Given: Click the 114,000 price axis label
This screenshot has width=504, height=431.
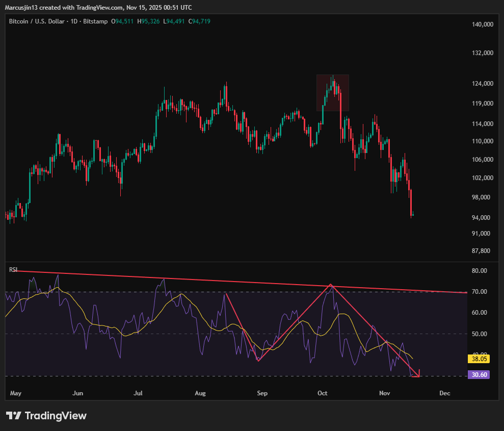Looking at the screenshot, I should tap(483, 124).
